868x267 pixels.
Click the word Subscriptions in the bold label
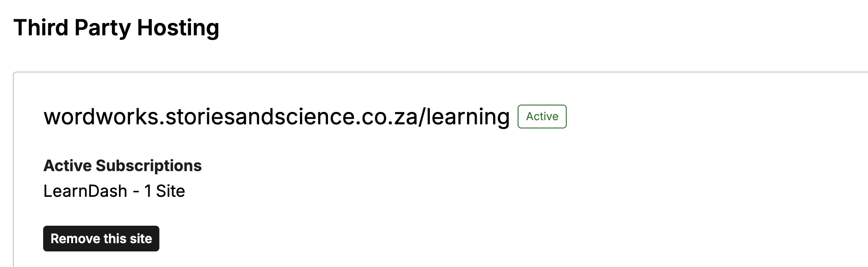148,166
